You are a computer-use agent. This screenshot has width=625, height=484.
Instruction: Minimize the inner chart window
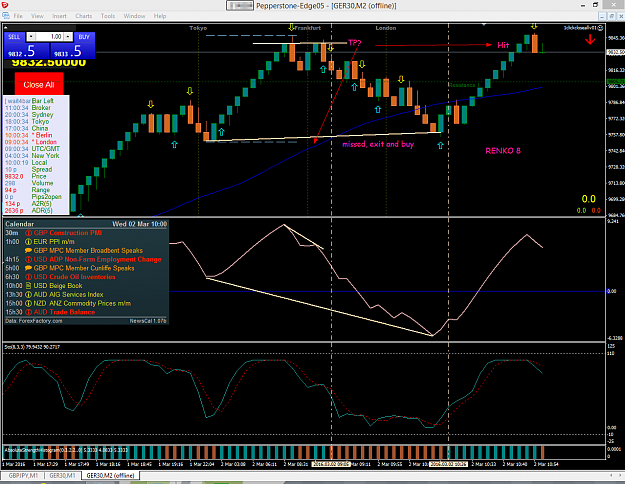point(602,16)
